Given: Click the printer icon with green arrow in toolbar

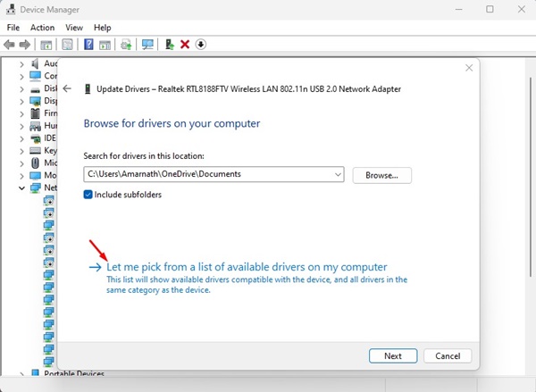Looking at the screenshot, I should [x=126, y=45].
